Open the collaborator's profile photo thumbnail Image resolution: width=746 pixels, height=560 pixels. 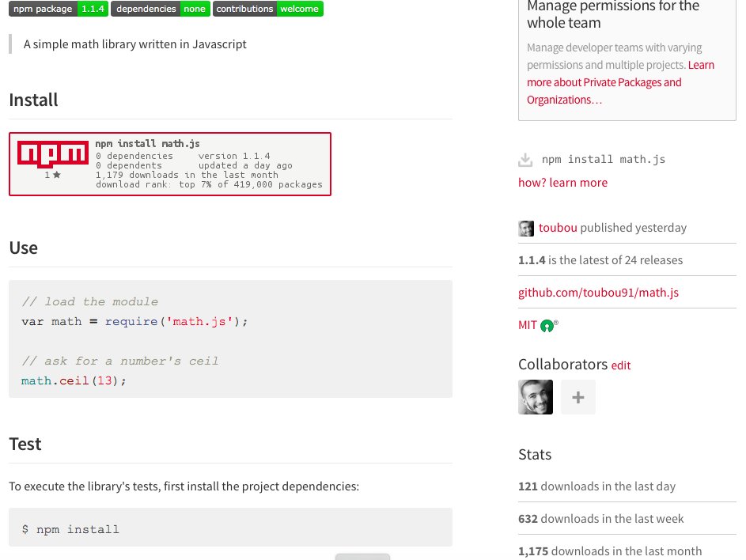click(536, 397)
